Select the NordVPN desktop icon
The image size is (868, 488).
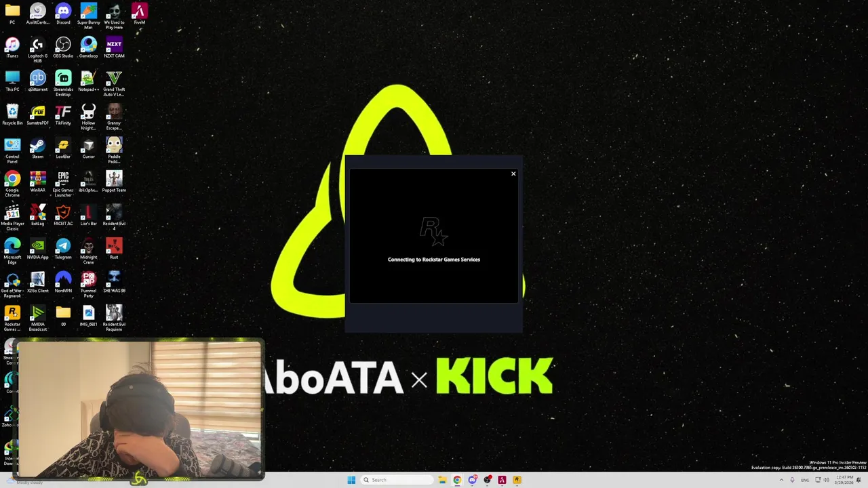[63, 283]
